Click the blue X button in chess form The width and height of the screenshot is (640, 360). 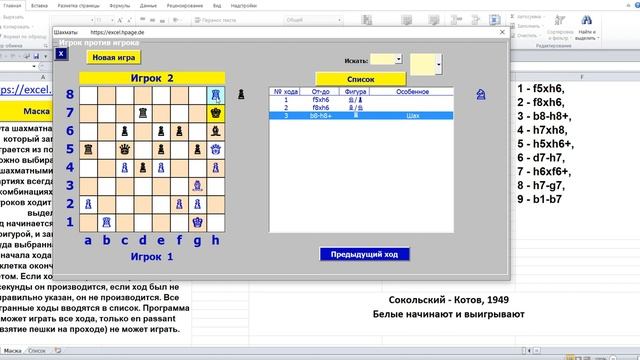(x=61, y=53)
